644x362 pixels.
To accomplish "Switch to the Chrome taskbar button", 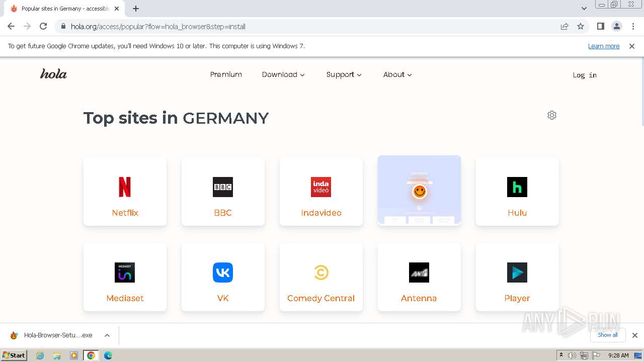I will [91, 355].
